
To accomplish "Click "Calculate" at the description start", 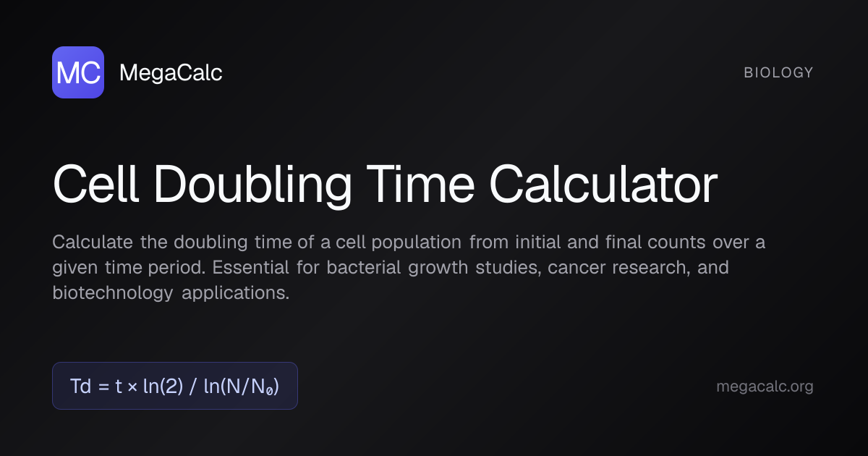I will (x=93, y=242).
